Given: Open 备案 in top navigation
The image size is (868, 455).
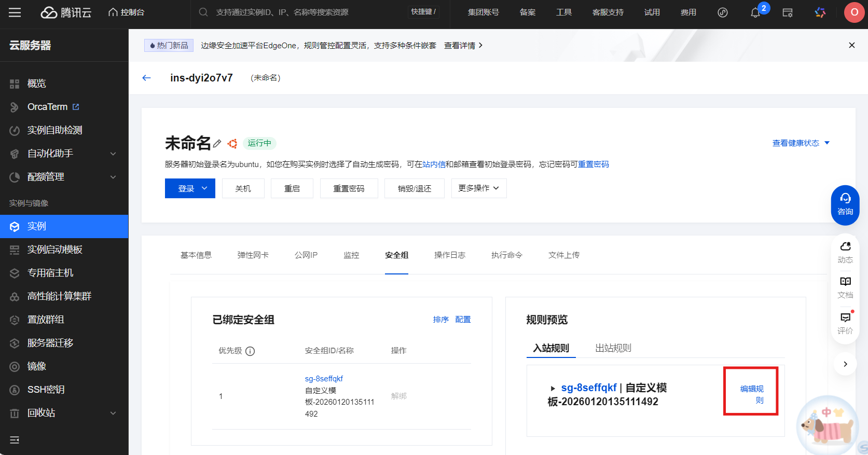Looking at the screenshot, I should (x=528, y=12).
